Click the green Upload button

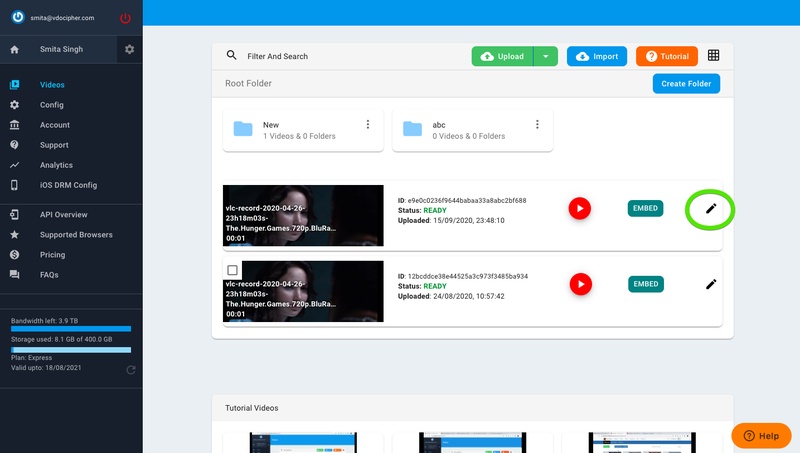coord(503,56)
